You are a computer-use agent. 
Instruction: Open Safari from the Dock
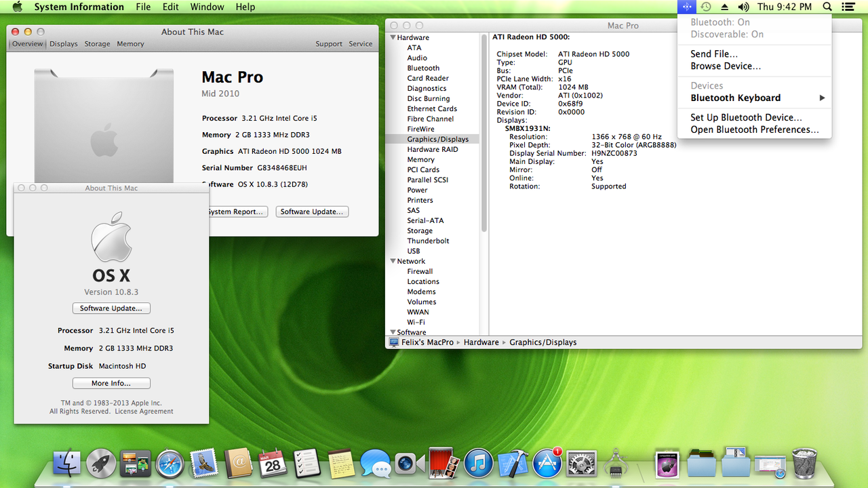tap(170, 463)
